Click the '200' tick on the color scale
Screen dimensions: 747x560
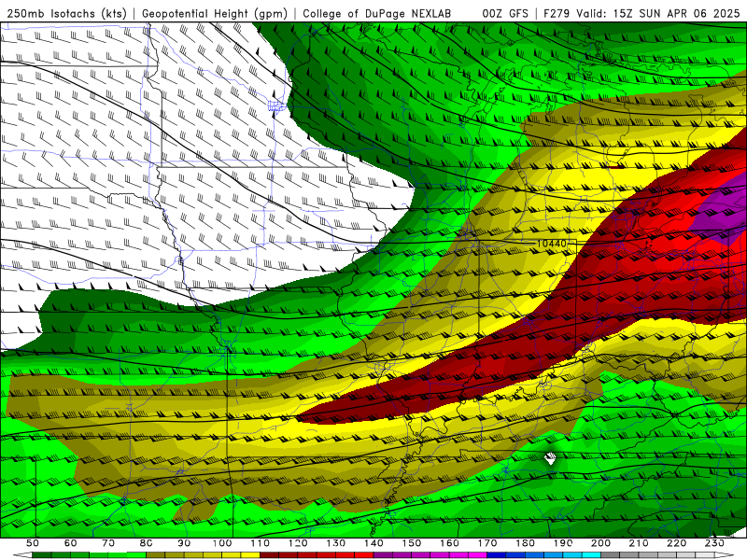[x=600, y=543]
